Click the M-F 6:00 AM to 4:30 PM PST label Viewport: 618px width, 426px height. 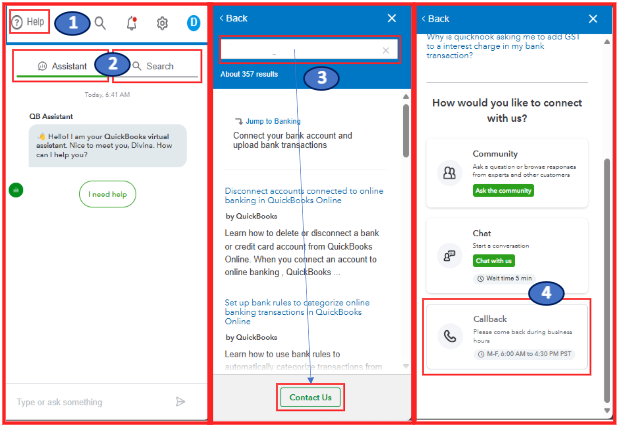coord(525,354)
